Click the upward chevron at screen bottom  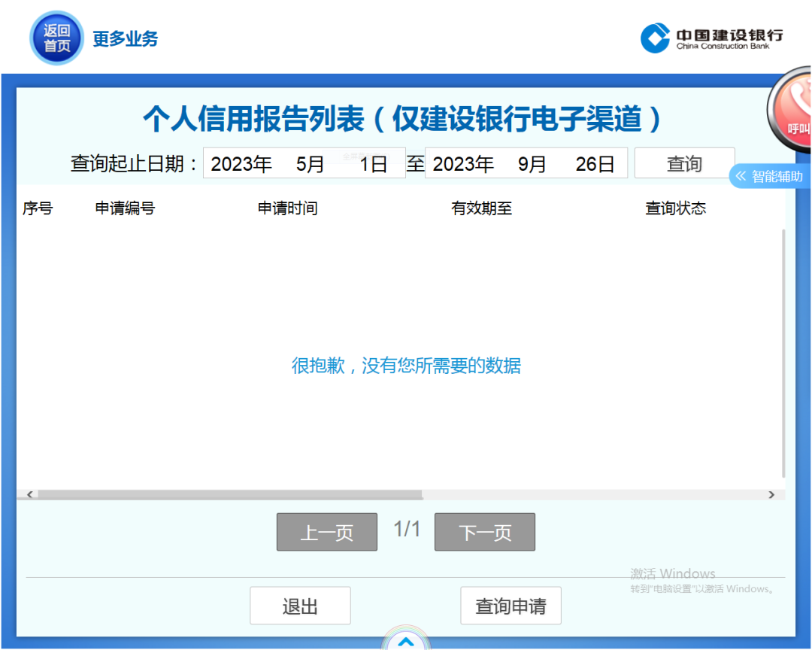406,642
